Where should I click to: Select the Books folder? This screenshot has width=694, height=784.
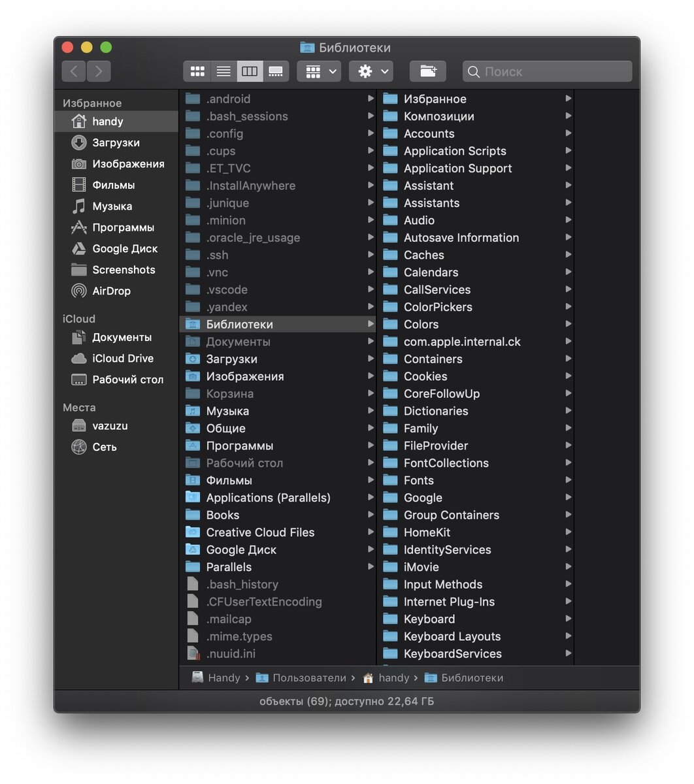(x=278, y=515)
